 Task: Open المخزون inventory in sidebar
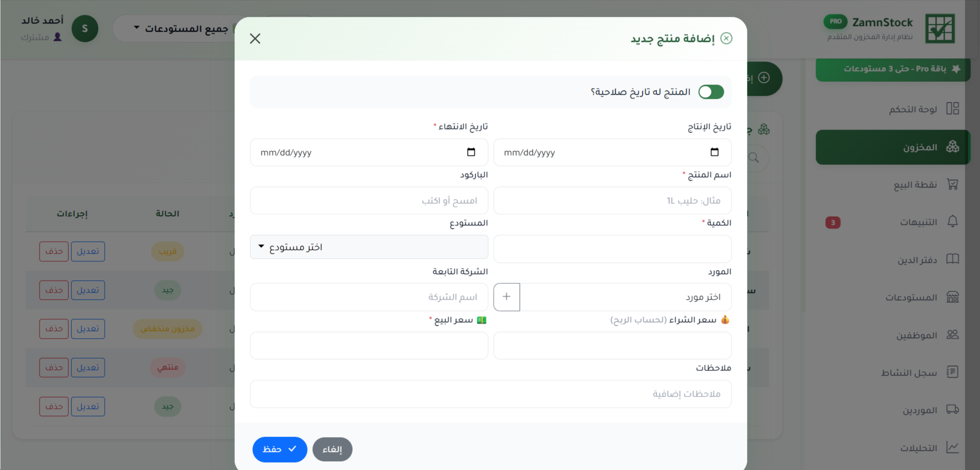[x=893, y=147]
